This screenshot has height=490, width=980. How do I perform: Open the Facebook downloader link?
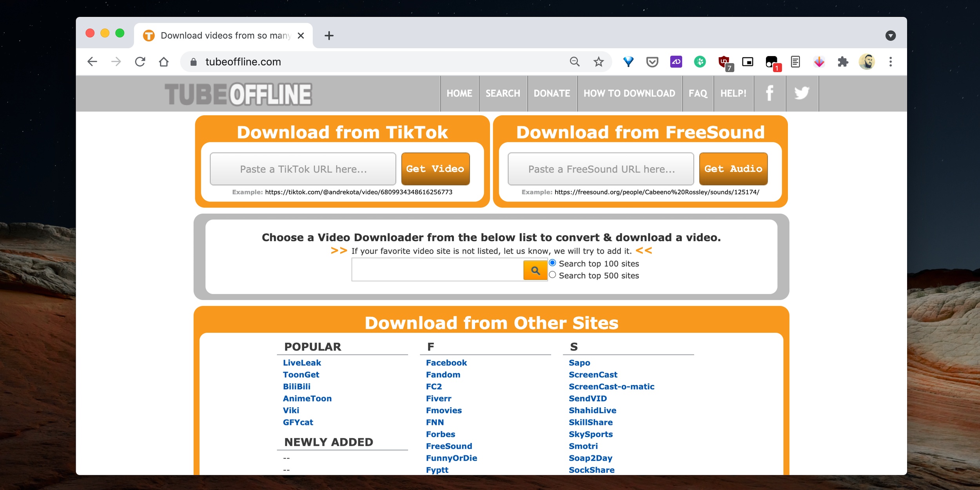(446, 363)
